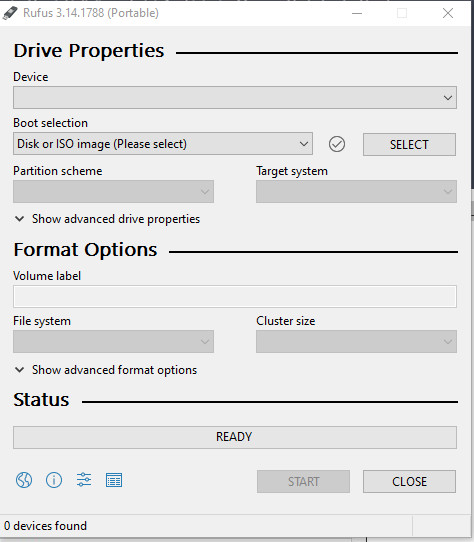Click the Volume label text field
This screenshot has width=474, height=542.
pyautogui.click(x=235, y=297)
